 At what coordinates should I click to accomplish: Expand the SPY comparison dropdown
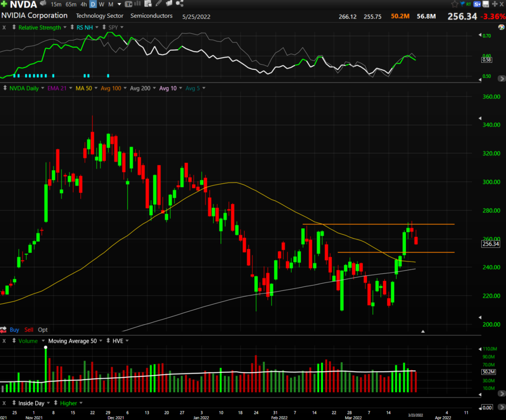pyautogui.click(x=122, y=27)
